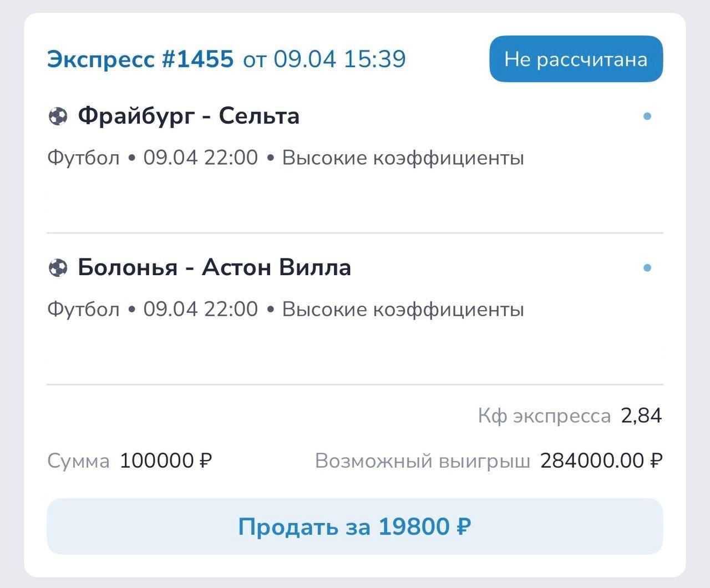Open the Фрайбург - Сельта match

189,116
